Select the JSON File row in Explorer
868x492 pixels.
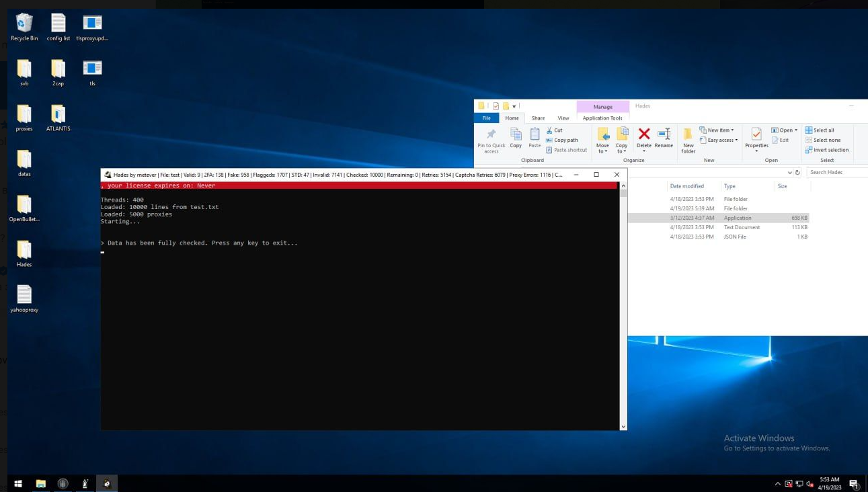pos(718,237)
